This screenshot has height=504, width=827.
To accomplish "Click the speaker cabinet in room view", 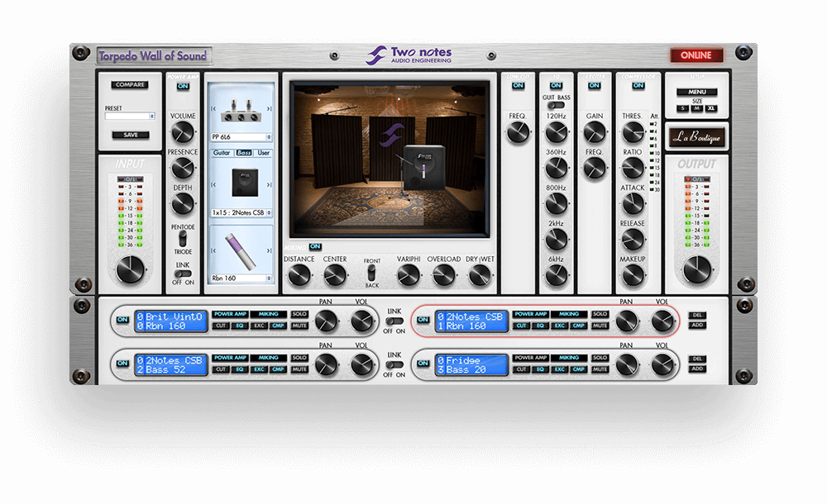I will point(424,168).
